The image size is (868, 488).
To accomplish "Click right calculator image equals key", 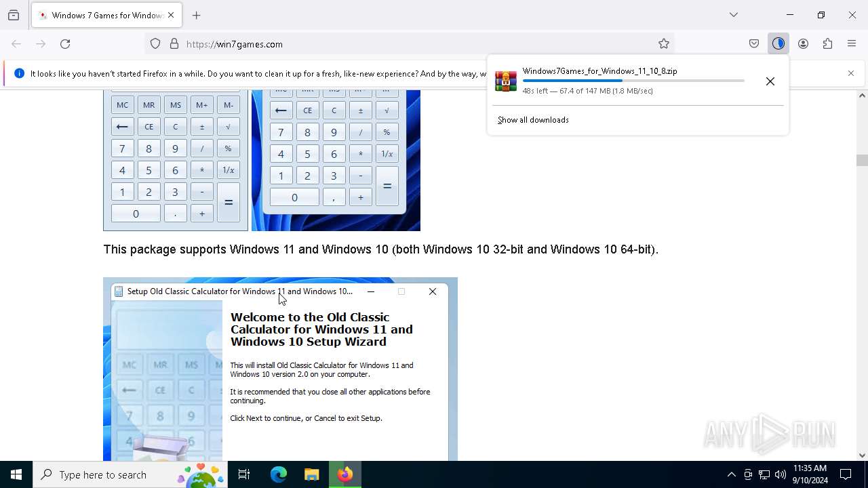I will coord(387,186).
